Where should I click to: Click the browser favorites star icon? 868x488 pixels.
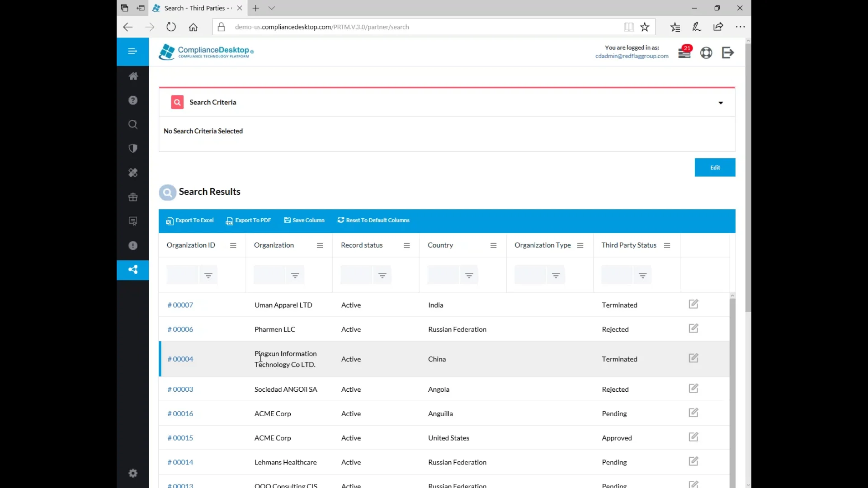[645, 27]
